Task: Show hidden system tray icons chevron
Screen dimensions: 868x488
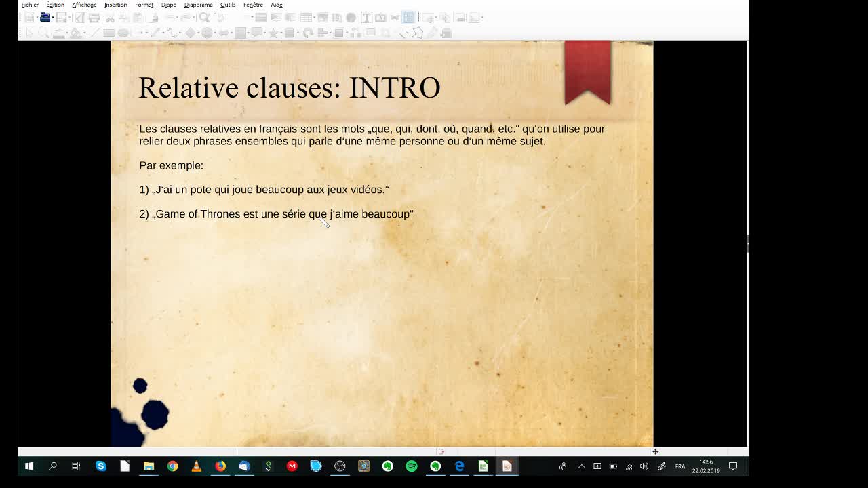Action: pos(581,466)
